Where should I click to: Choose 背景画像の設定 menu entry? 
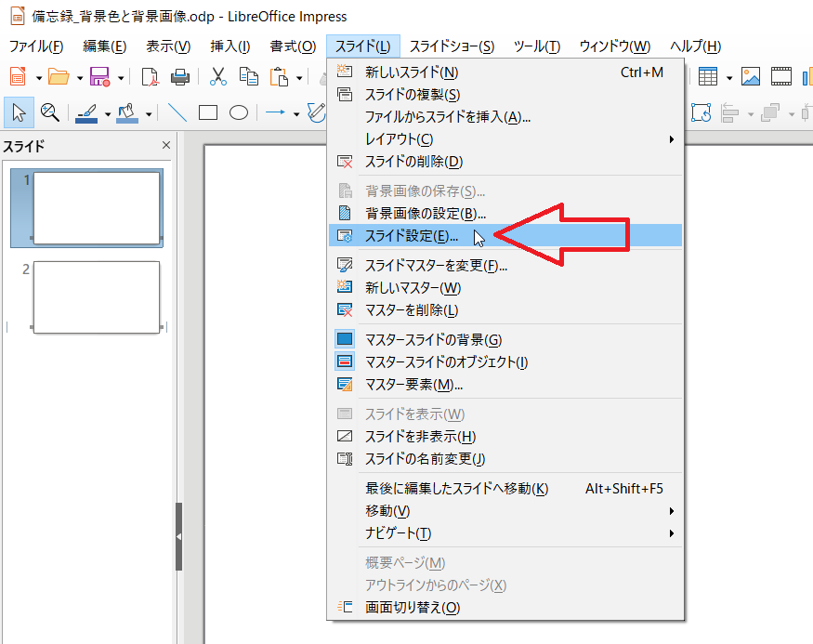tap(505, 213)
